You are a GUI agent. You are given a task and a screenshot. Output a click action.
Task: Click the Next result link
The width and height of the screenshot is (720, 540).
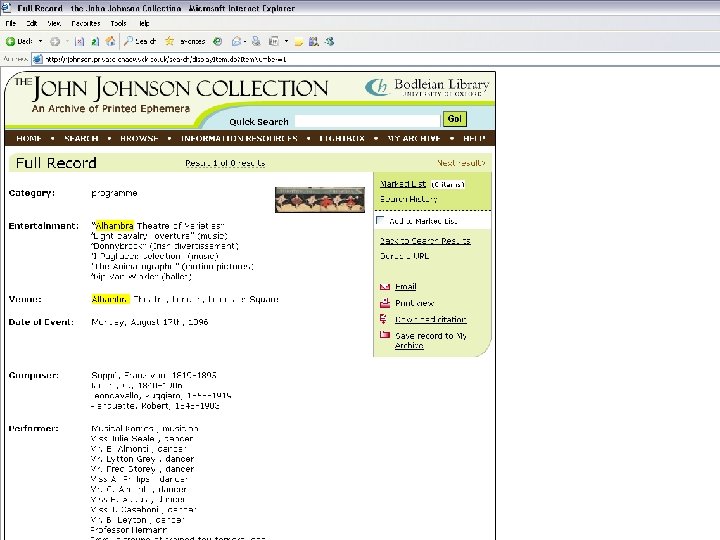pyautogui.click(x=461, y=163)
